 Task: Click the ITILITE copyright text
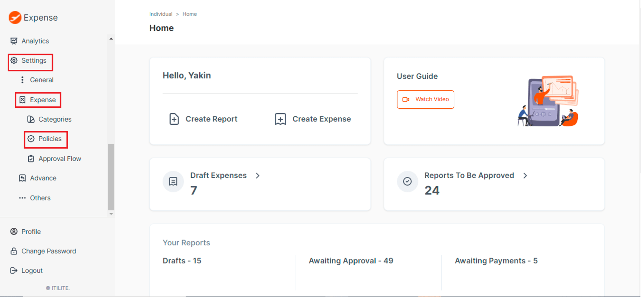coord(58,288)
